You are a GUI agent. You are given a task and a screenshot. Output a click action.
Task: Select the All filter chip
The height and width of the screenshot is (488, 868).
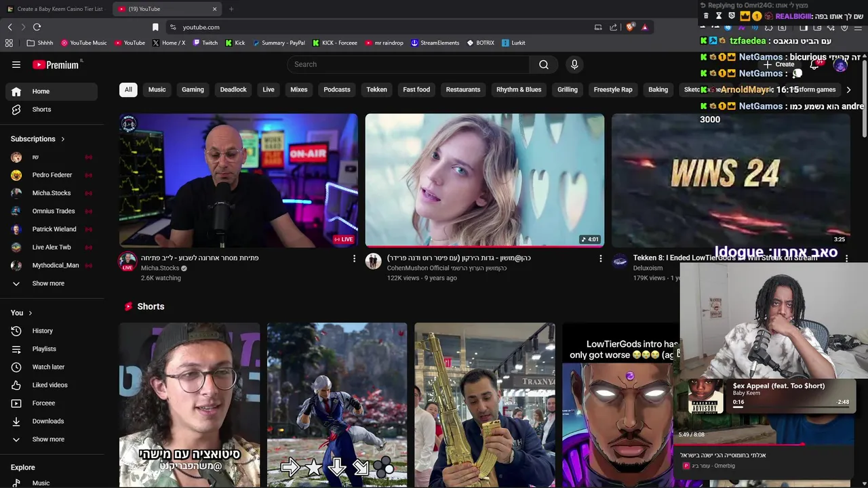[x=128, y=89]
